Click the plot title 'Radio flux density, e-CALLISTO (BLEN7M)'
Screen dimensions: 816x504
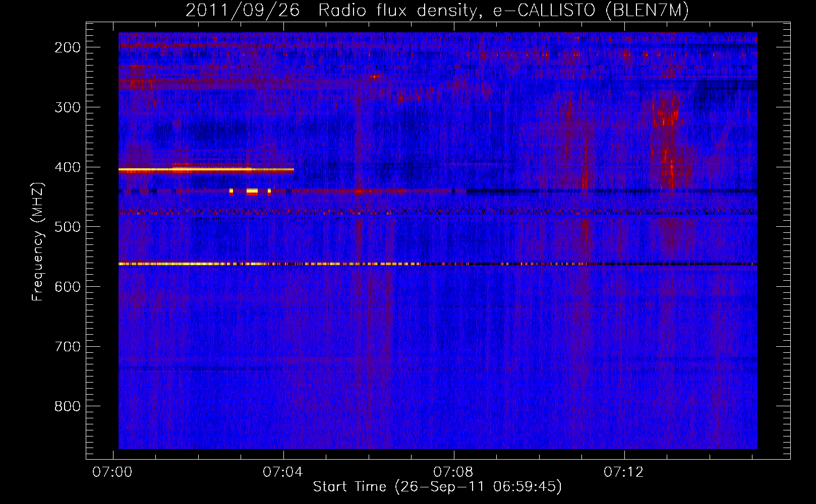point(503,11)
